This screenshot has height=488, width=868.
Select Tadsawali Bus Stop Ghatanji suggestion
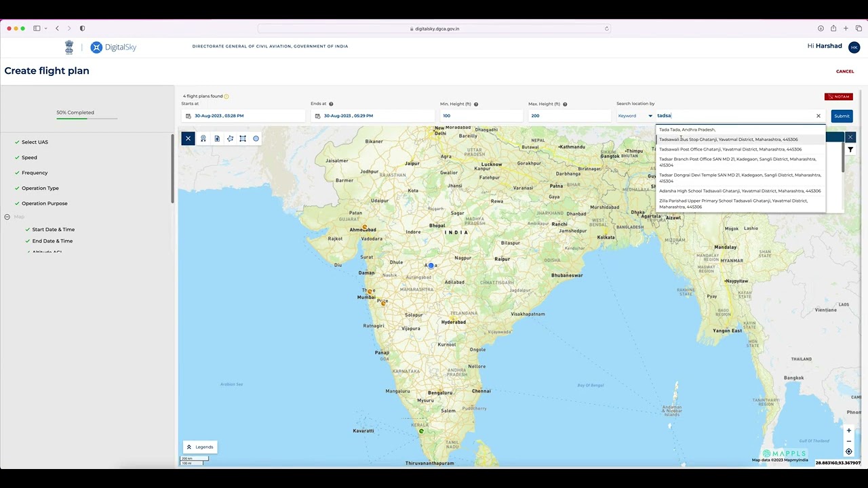pyautogui.click(x=741, y=140)
